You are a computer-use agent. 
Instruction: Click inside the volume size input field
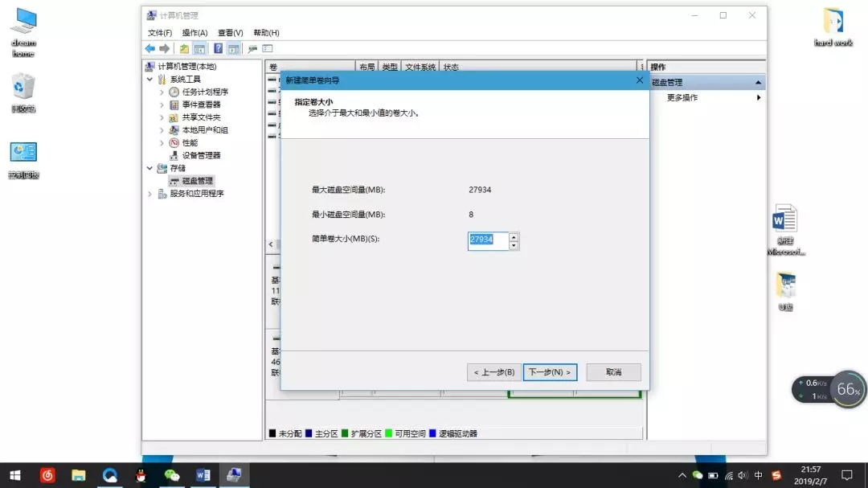485,240
